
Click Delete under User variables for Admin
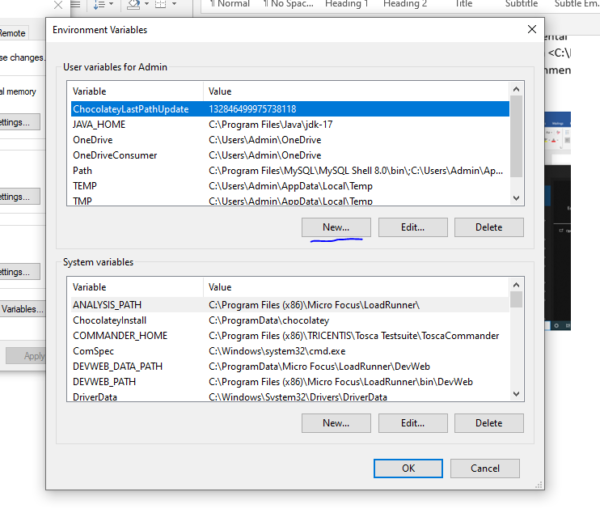coord(489,227)
